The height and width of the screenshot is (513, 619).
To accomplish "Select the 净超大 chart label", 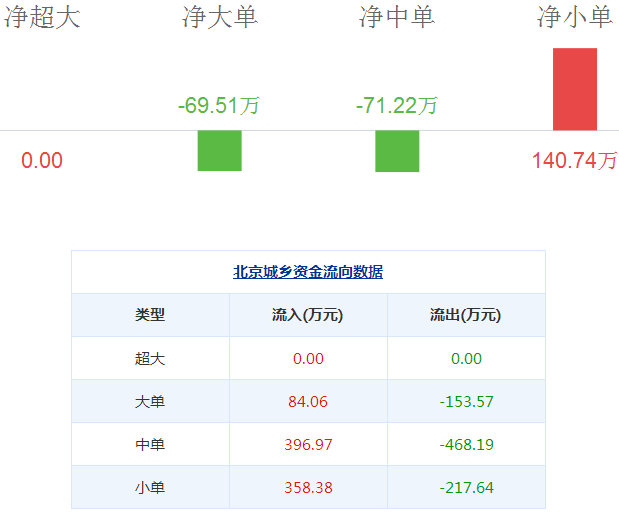I will [x=42, y=17].
